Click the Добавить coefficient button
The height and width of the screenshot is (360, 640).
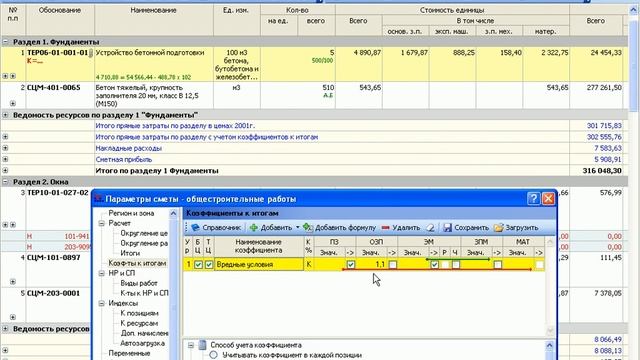[x=271, y=227]
